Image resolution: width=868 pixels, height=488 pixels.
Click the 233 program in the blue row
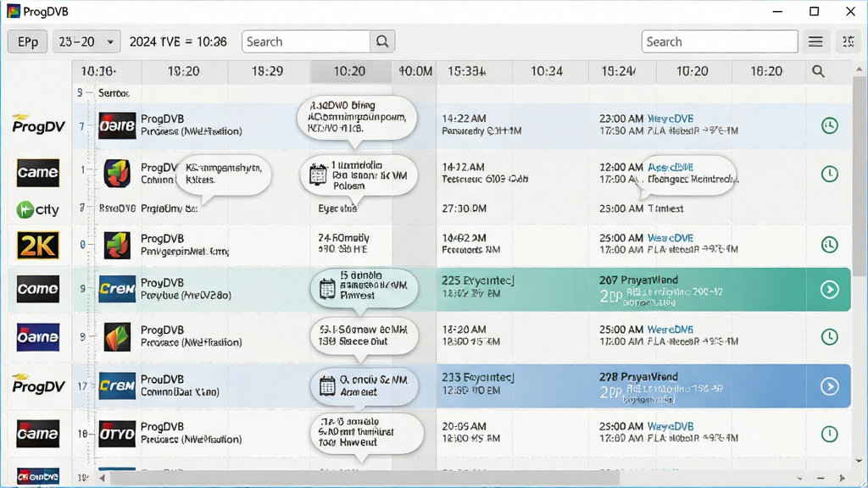point(478,384)
